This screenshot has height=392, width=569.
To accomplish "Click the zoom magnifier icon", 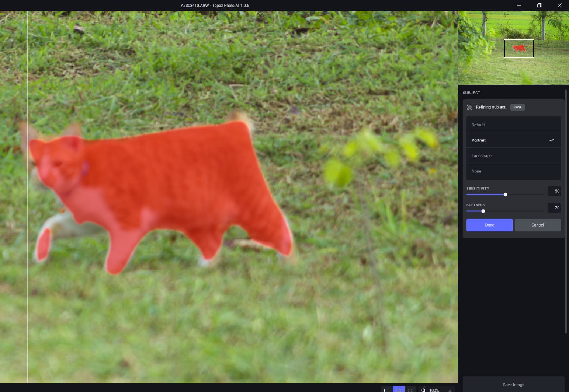I will pos(423,390).
